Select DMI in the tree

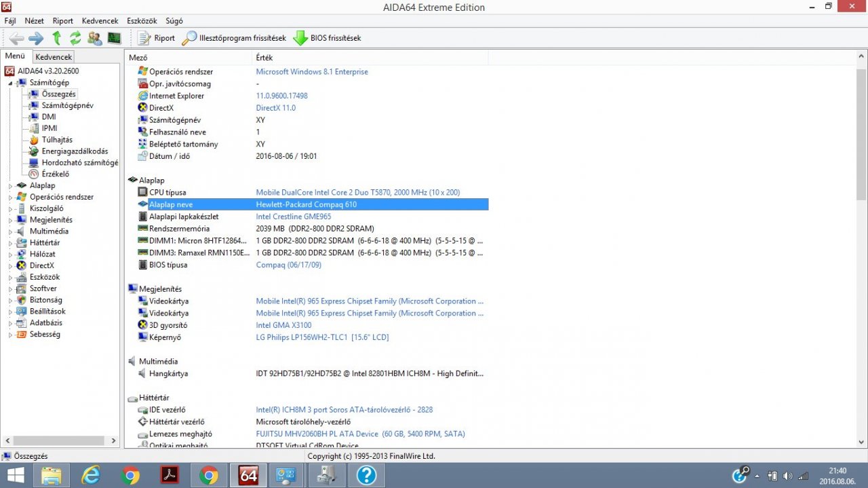coord(49,117)
